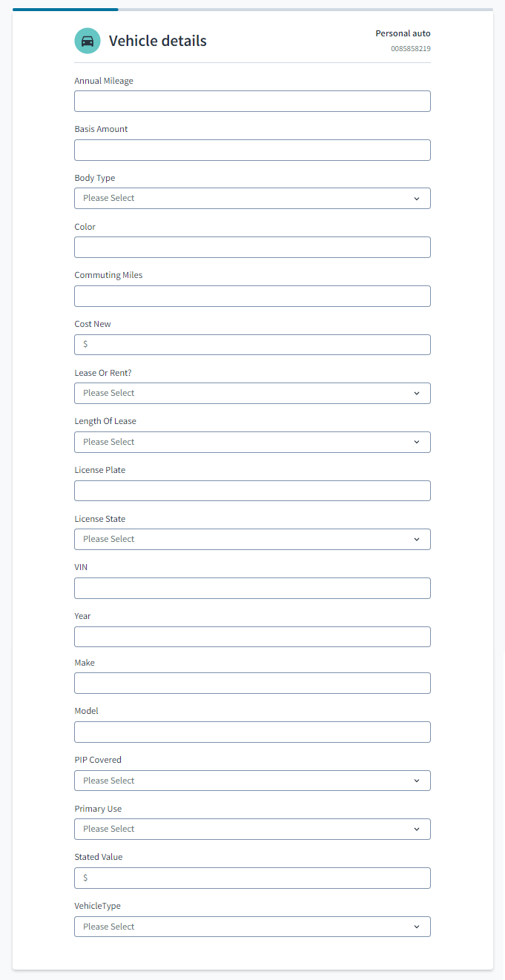Click into the Basis Amount field
505x980 pixels.
[x=252, y=150]
